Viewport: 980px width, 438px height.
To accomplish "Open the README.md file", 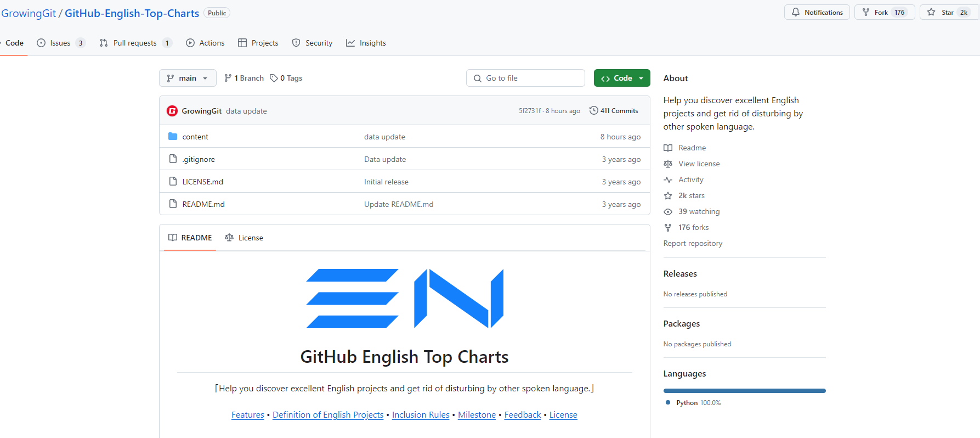I will tap(203, 204).
